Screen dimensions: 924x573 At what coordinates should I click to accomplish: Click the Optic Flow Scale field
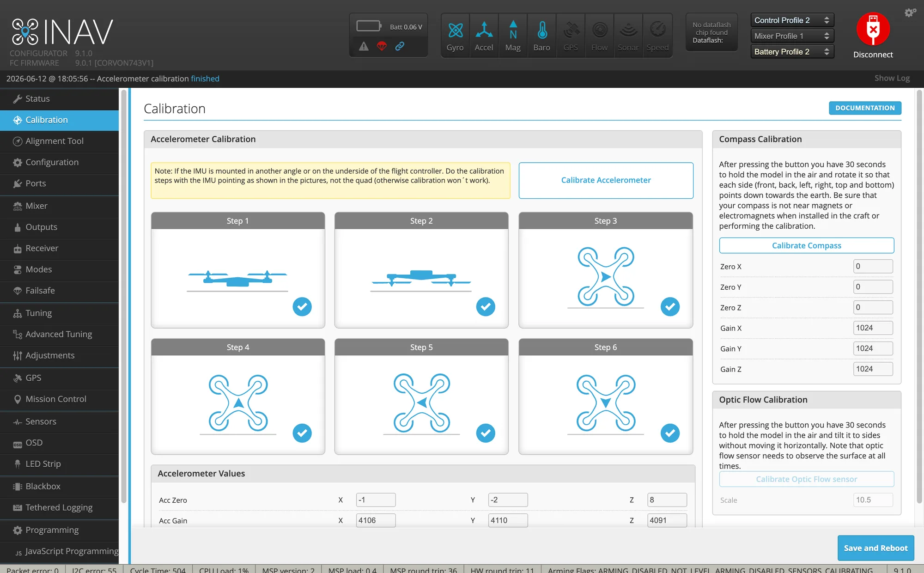tap(873, 500)
